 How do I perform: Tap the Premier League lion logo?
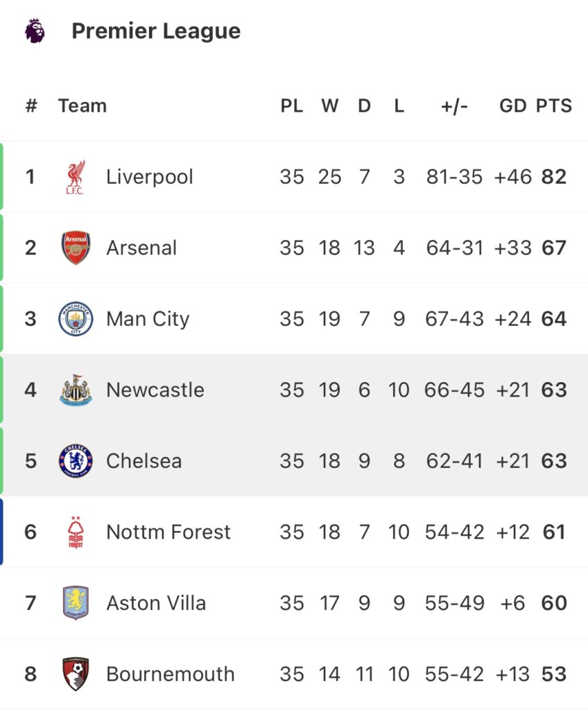35,31
